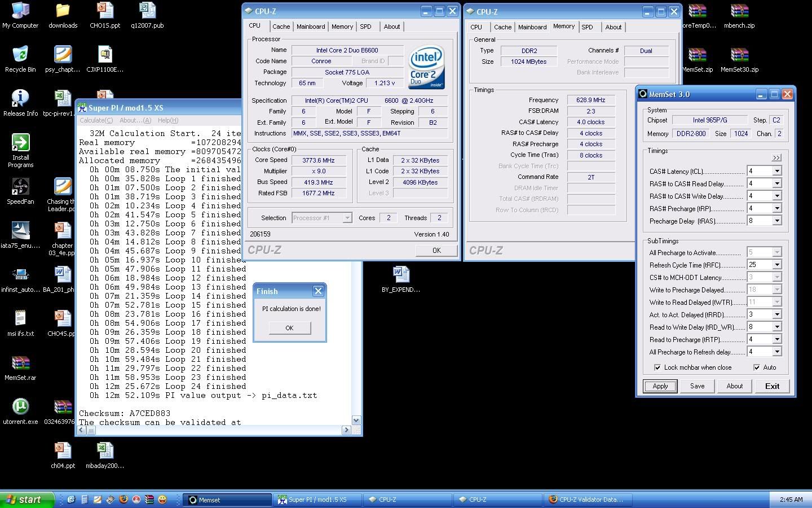The width and height of the screenshot is (812, 508).
Task: Click Save button in MemSet
Action: (x=698, y=386)
